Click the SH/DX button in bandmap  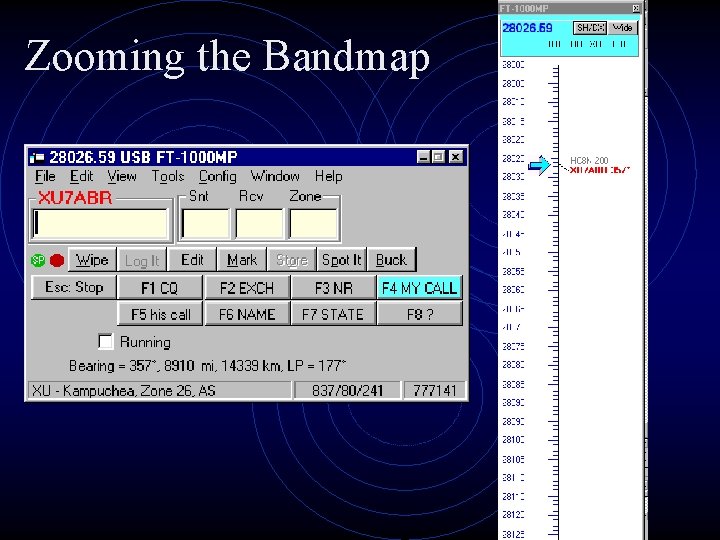(590, 28)
